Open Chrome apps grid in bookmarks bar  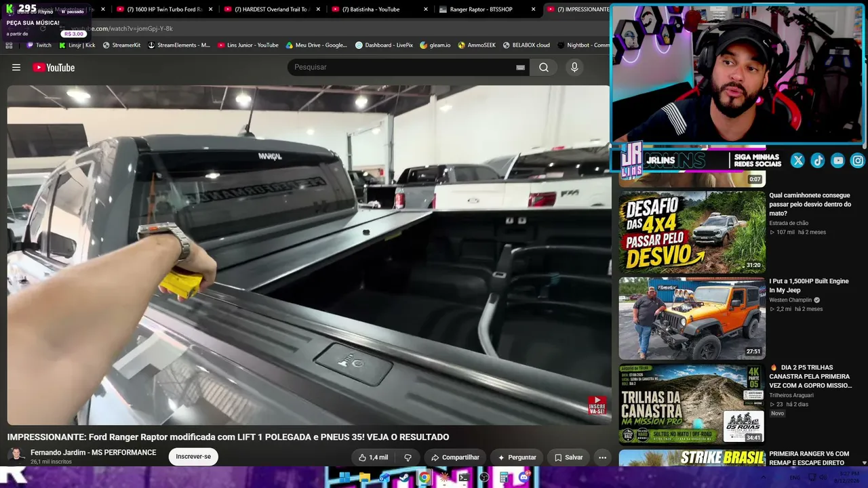tap(9, 45)
